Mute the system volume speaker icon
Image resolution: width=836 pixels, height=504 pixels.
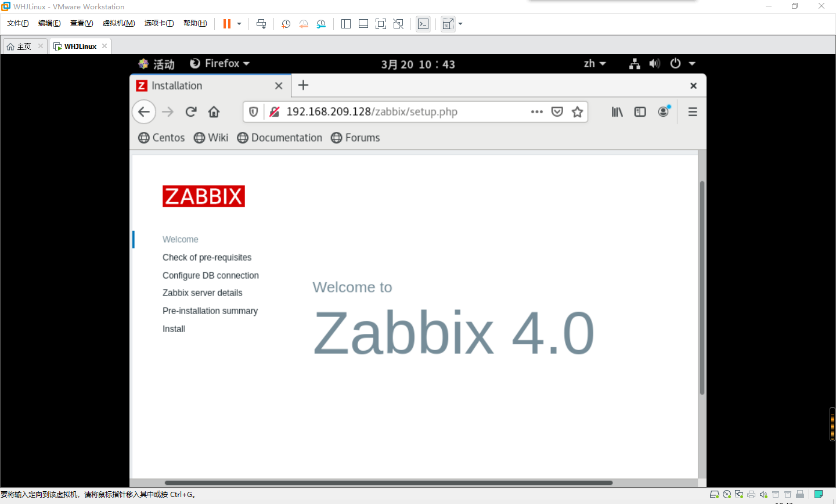tap(654, 63)
